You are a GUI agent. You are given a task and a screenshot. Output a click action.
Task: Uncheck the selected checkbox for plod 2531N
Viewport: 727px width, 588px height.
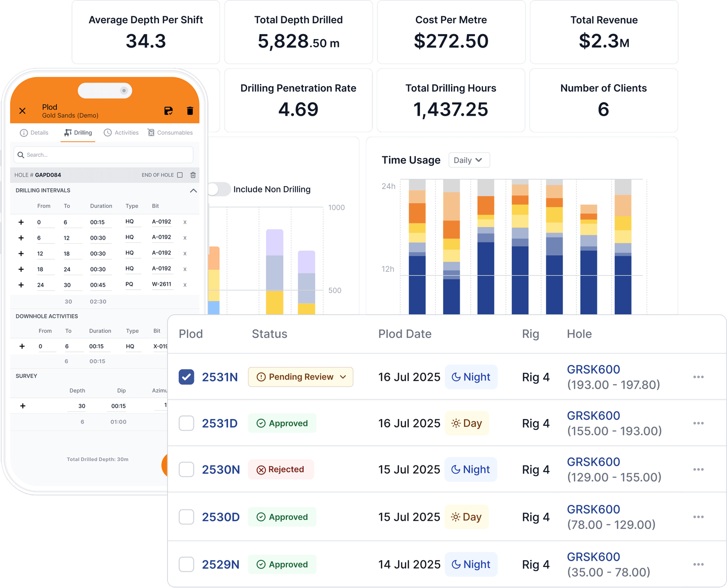pos(186,377)
